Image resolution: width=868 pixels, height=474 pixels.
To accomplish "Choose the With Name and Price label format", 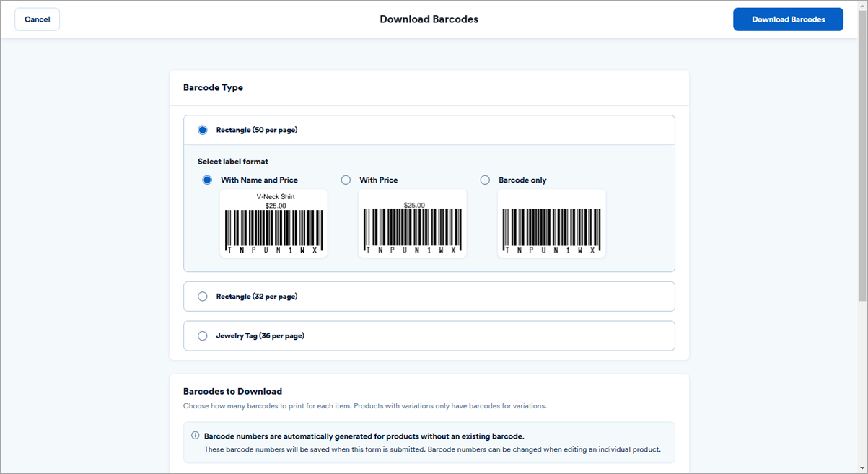I will pyautogui.click(x=207, y=180).
